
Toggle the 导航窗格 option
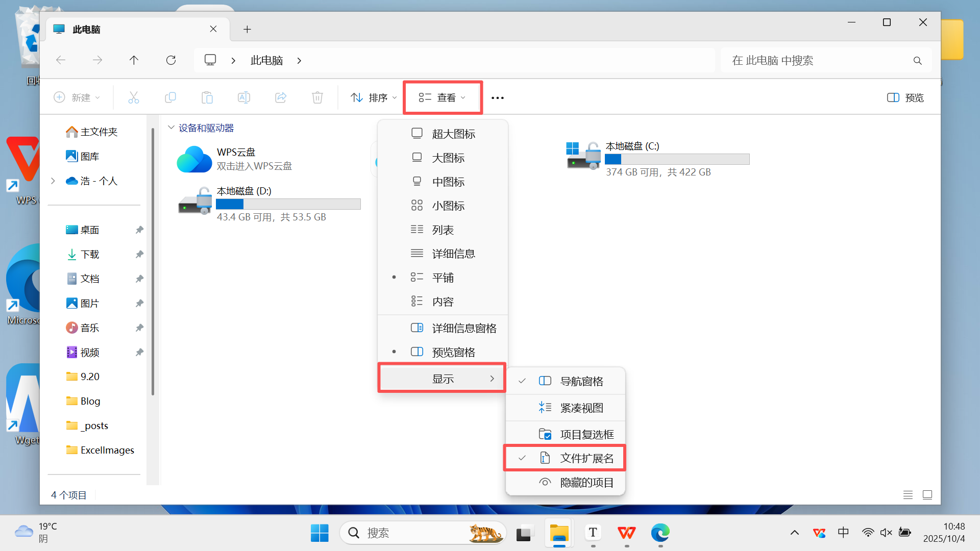coord(581,381)
